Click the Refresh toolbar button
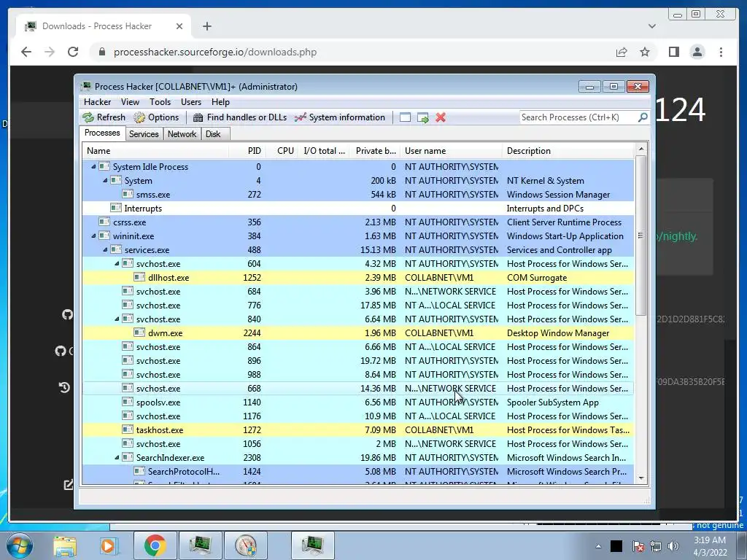747x560 pixels. pyautogui.click(x=104, y=117)
